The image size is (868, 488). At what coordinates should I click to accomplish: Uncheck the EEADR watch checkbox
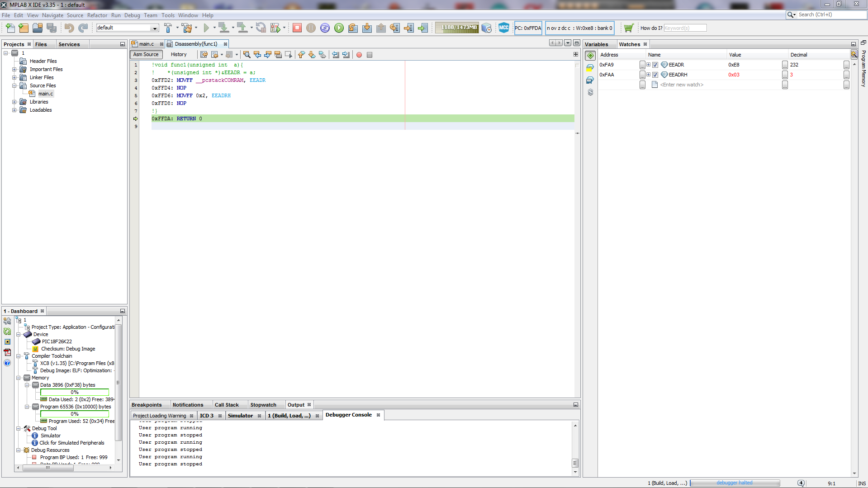655,65
